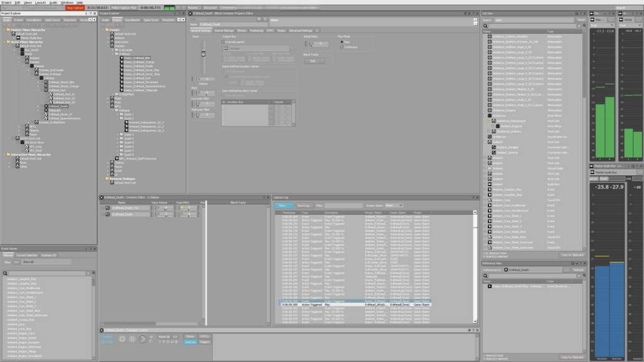Toggle the Inclusion checkbox
The width and height of the screenshot is (644, 362).
click(194, 19)
